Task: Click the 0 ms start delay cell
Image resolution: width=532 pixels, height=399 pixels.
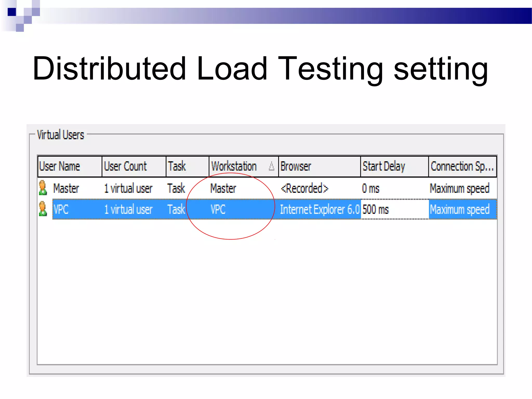Action: tap(371, 188)
